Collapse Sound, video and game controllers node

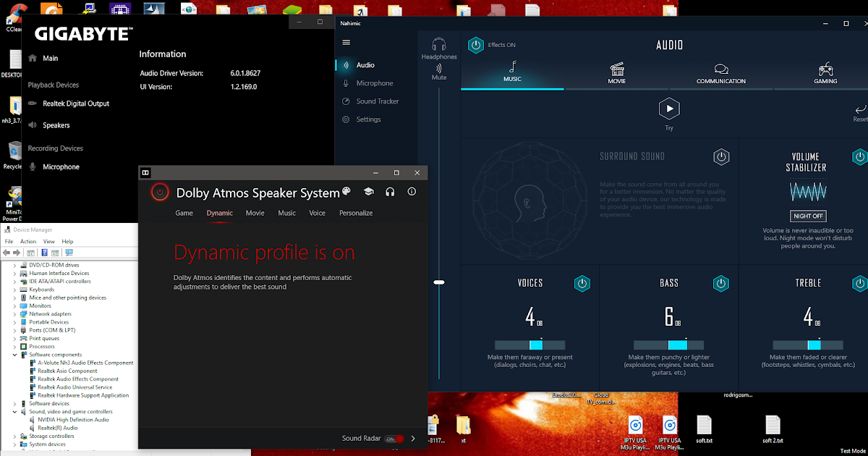15,412
